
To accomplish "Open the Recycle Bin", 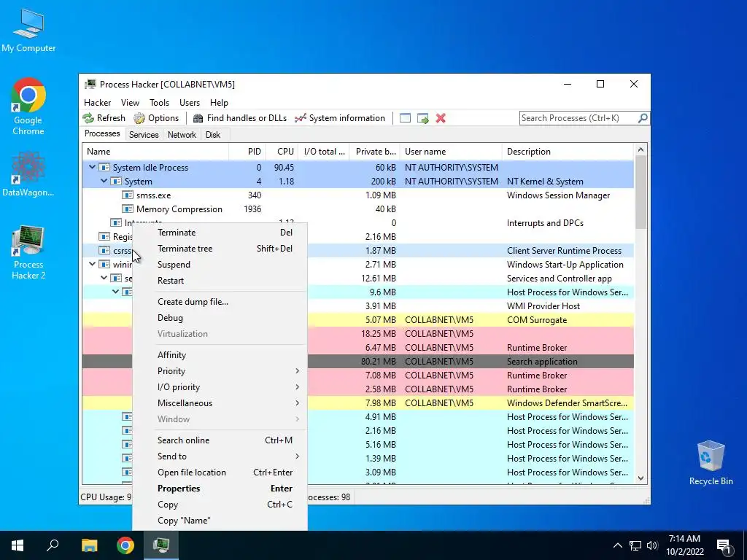I will click(711, 463).
